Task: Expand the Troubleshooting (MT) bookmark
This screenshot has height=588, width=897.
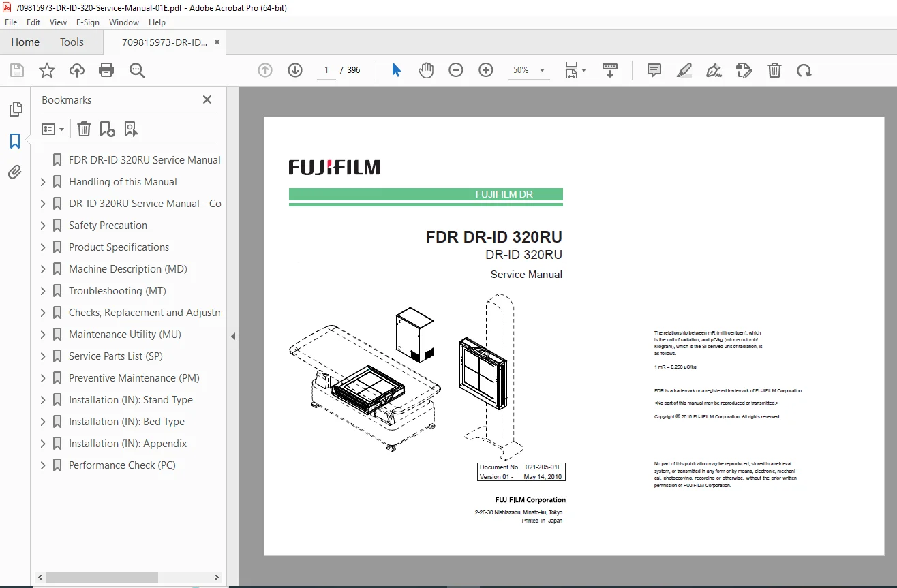Action: [x=43, y=291]
